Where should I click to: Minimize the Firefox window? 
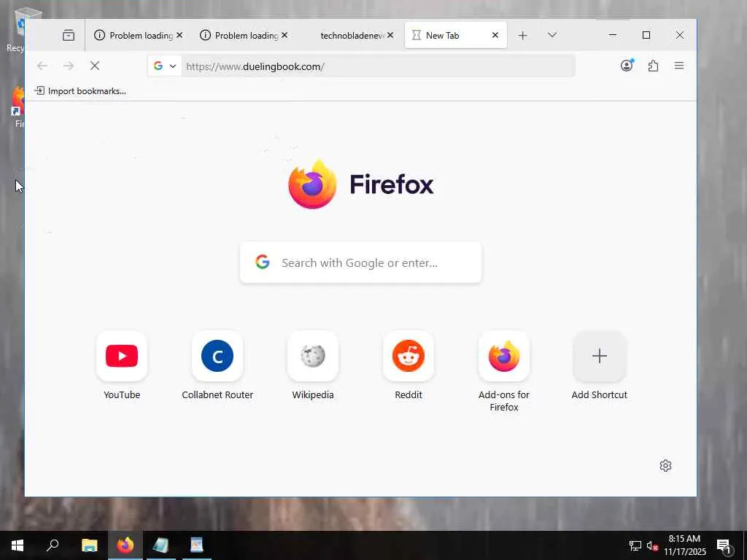click(613, 35)
